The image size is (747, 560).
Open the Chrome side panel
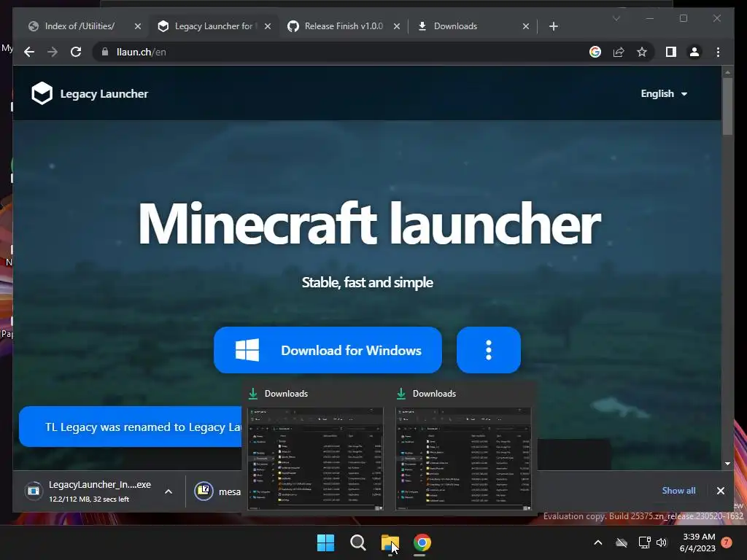[x=671, y=52]
